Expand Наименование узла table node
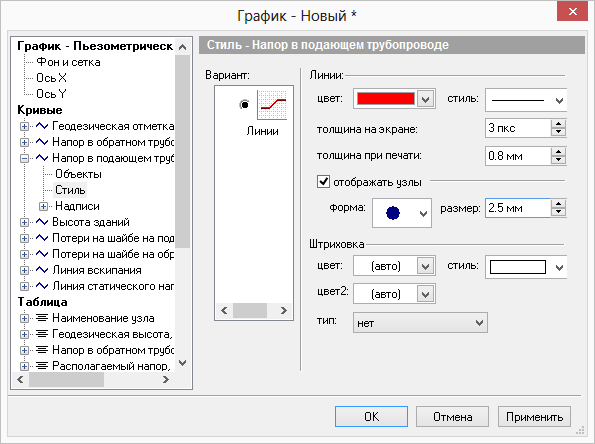The width and height of the screenshot is (595, 444). click(x=24, y=318)
